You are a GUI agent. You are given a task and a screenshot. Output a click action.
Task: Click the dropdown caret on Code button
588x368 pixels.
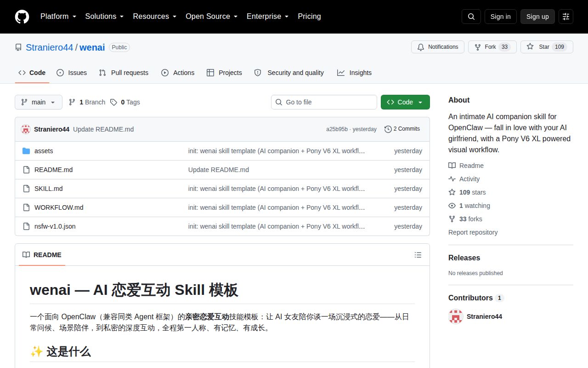420,102
